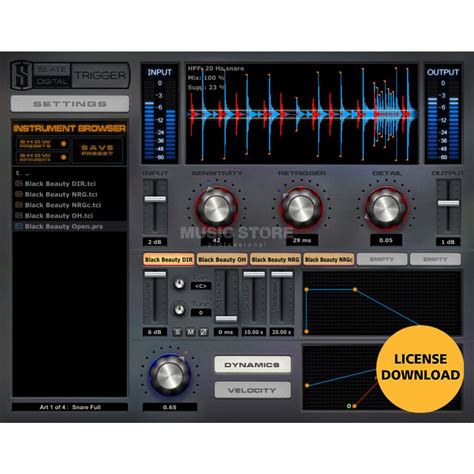Image resolution: width=474 pixels, height=474 pixels.
Task: Click the release value 20.00 s
Action: [282, 332]
